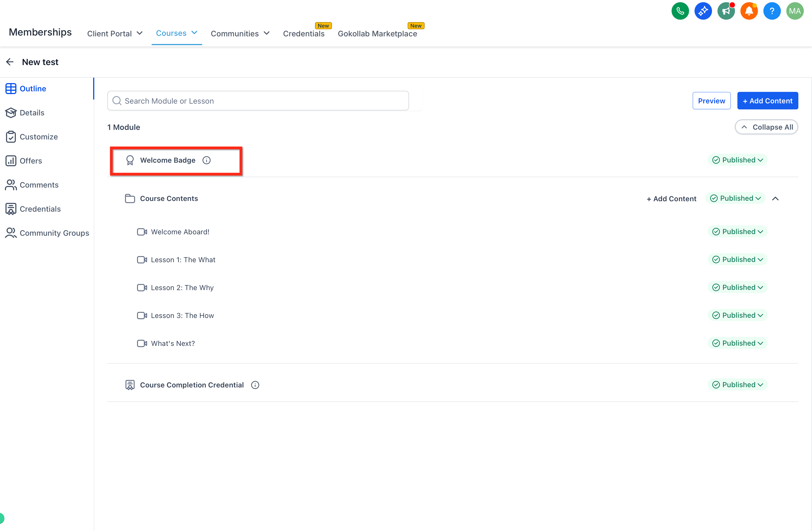The width and height of the screenshot is (812, 531).
Task: Open the Customize sidebar section
Action: (x=39, y=137)
